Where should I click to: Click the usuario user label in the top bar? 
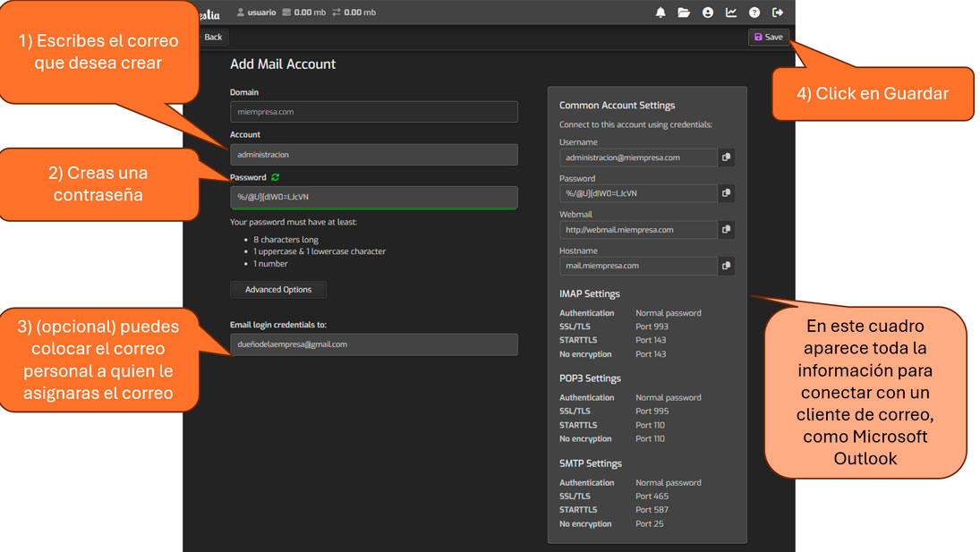point(256,13)
